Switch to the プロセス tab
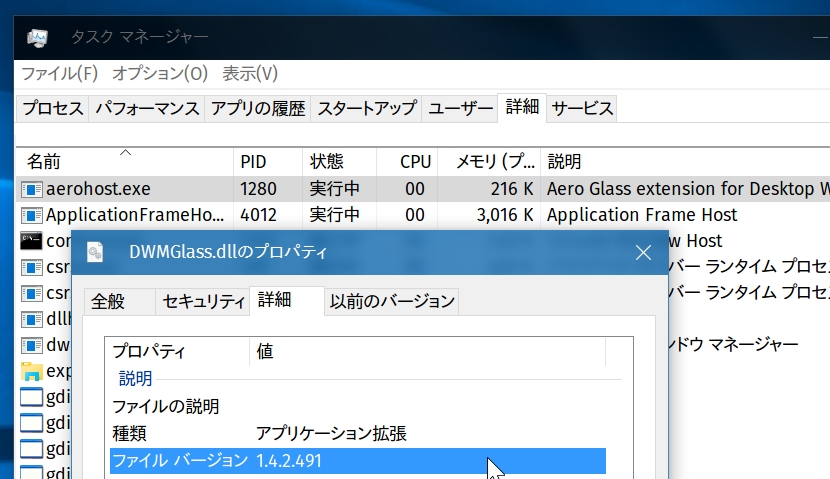The height and width of the screenshot is (479, 830). 53,109
